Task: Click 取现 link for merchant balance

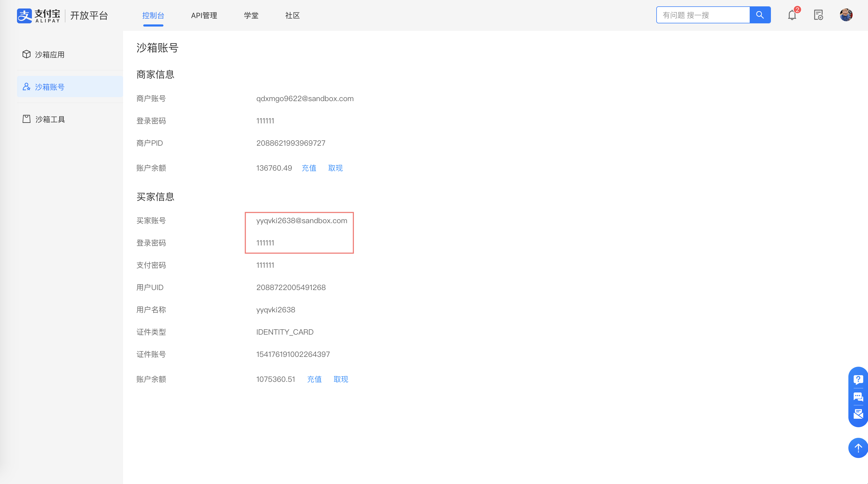Action: tap(335, 168)
